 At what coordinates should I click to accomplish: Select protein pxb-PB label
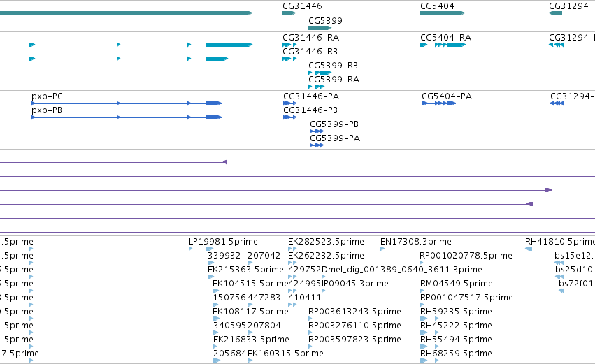(x=47, y=110)
